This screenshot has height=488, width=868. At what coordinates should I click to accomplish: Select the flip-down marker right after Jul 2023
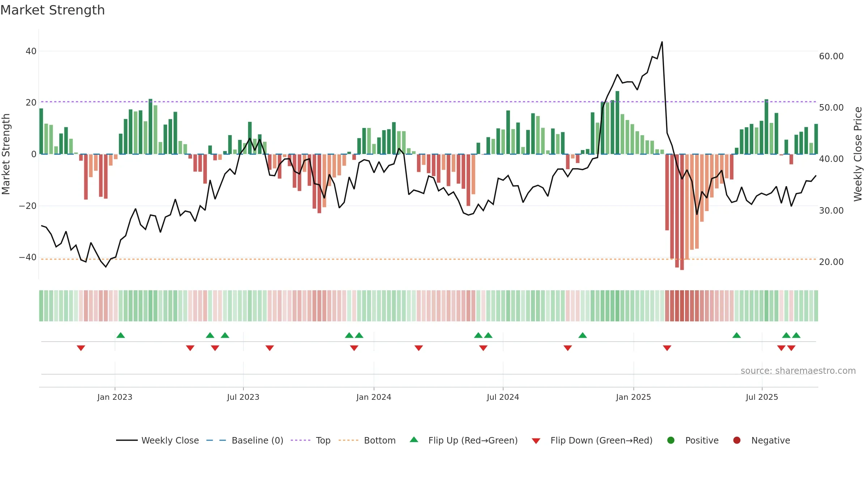click(270, 348)
